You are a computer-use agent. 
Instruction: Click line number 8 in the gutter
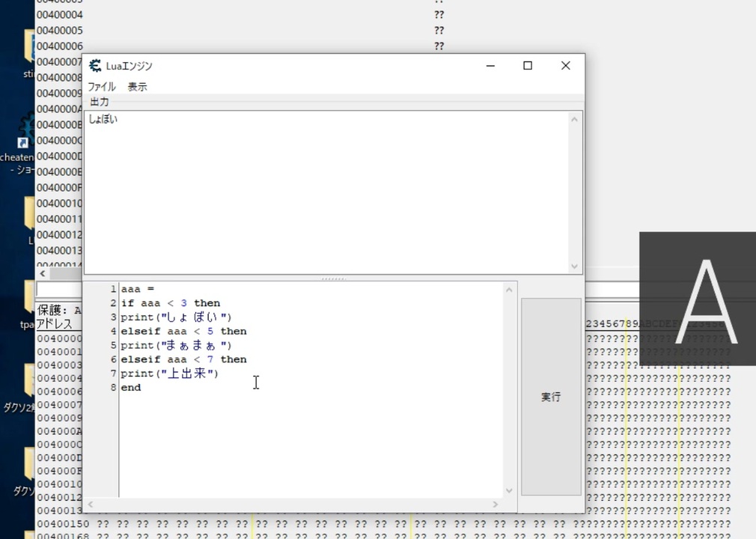coord(113,388)
